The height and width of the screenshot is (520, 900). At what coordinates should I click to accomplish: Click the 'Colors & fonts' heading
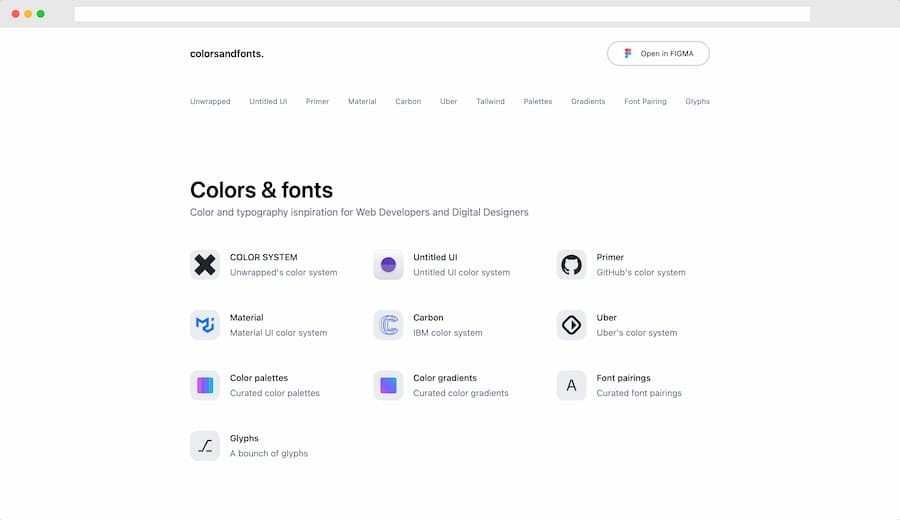click(261, 190)
